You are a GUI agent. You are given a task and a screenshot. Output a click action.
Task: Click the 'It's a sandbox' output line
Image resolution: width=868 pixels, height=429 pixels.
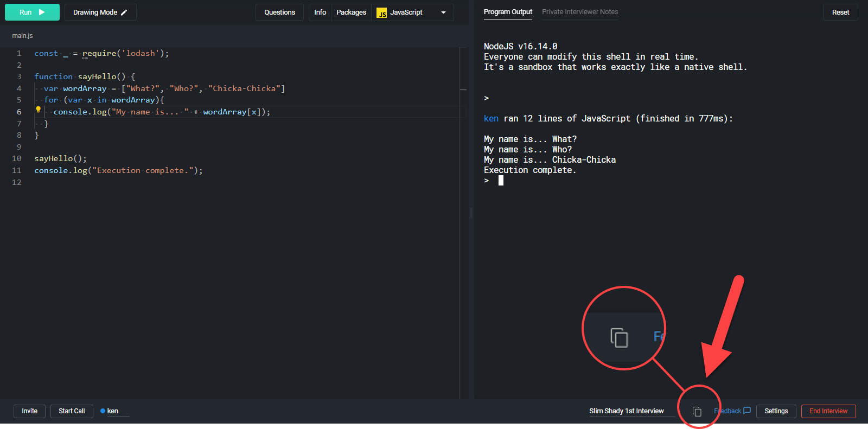coord(616,67)
